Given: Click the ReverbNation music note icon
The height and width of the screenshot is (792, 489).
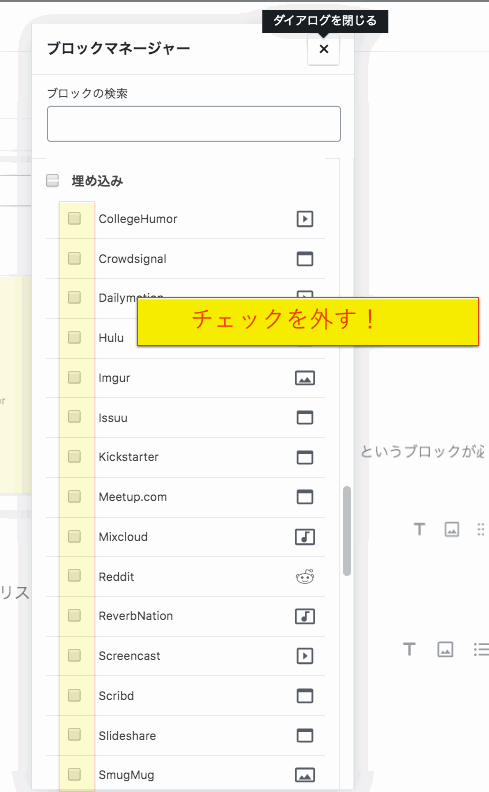Looking at the screenshot, I should coord(305,616).
